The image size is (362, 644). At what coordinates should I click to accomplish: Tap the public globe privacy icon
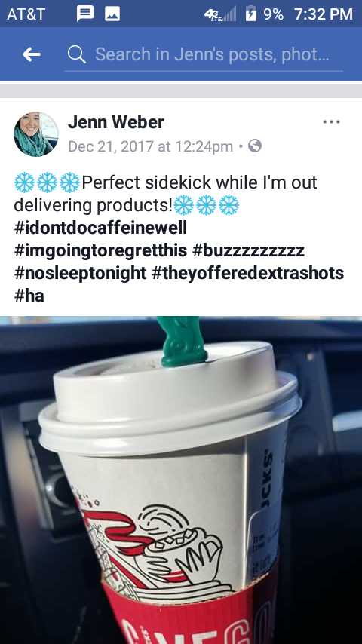coord(255,146)
